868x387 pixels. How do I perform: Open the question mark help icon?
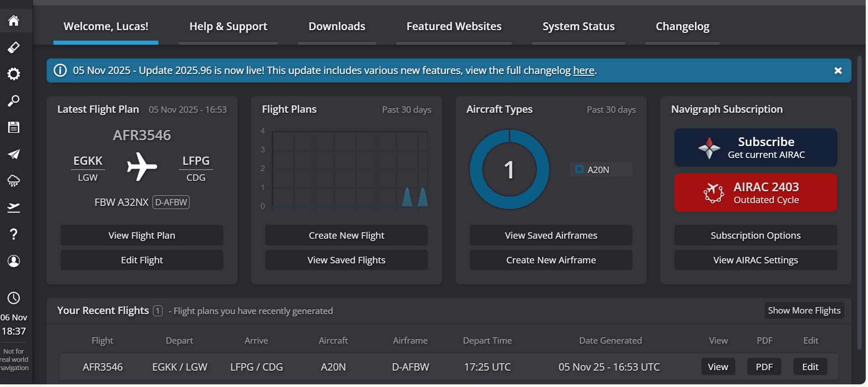coord(14,234)
